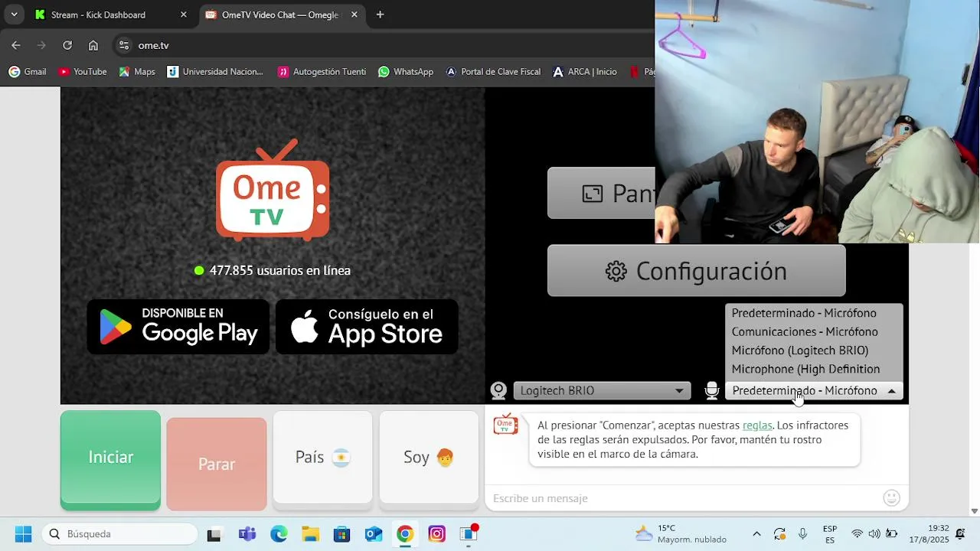View site information for ome.tv
980x551 pixels.
click(x=124, y=45)
